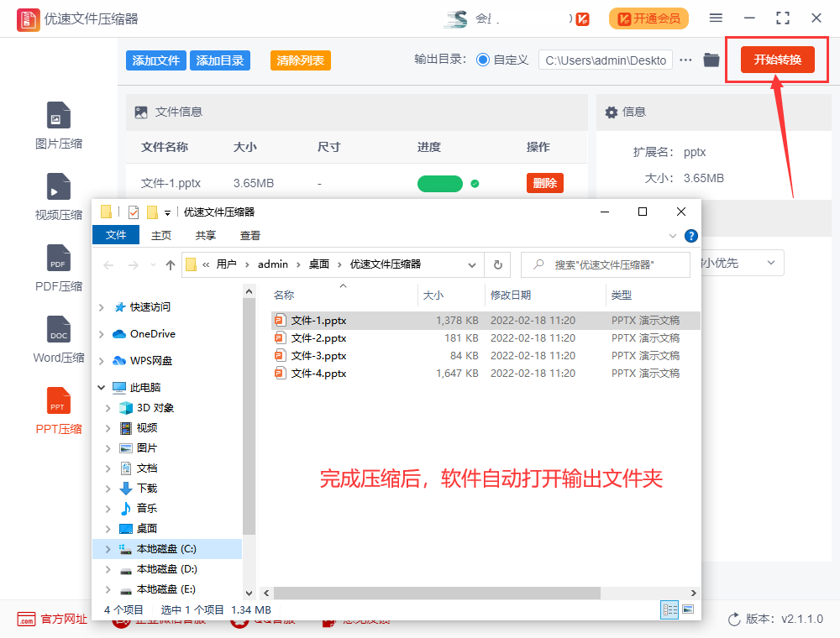Viewport: 840px width, 638px height.
Task: Open the 图片压缩 image compression tool
Action: [59, 125]
